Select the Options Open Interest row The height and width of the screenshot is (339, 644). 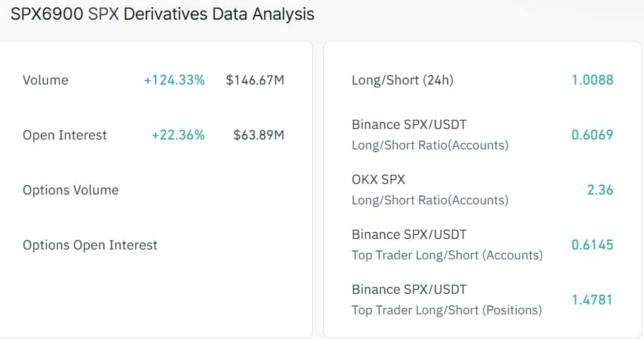click(90, 245)
